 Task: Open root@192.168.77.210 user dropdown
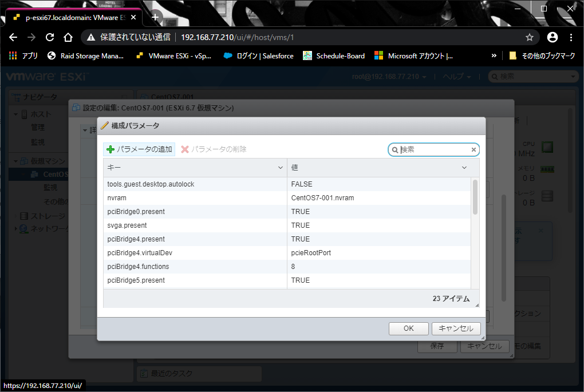[x=389, y=77]
